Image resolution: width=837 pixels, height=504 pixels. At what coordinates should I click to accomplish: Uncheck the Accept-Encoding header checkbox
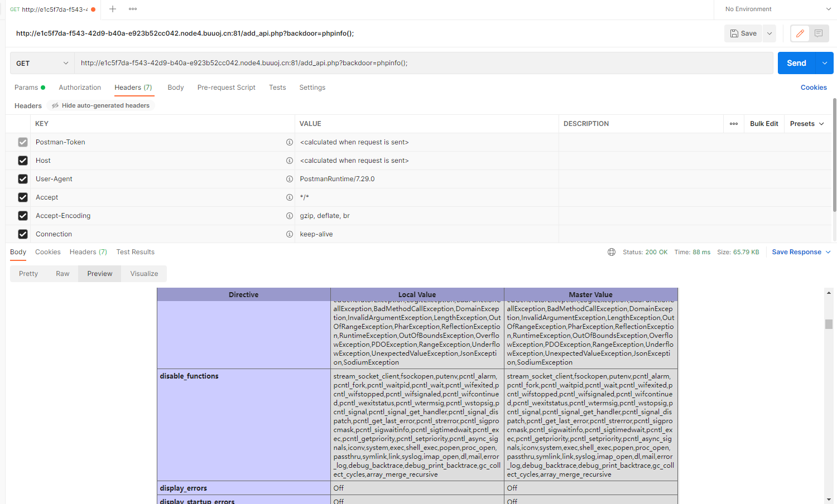coord(23,216)
